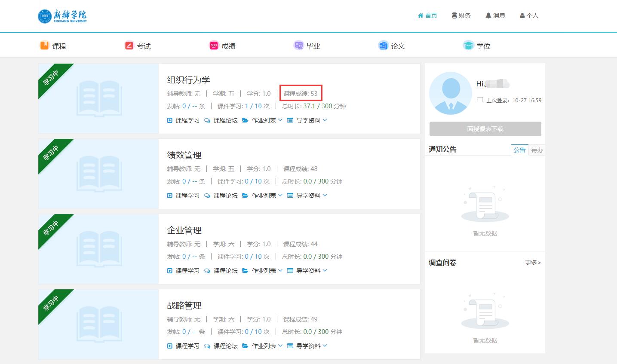Image resolution: width=617 pixels, height=364 pixels.
Task: Open the purple 毕业 graduation icon
Action: tap(298, 46)
